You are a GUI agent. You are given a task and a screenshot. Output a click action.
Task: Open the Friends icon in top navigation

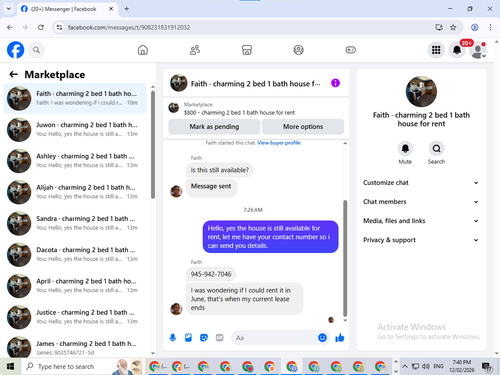click(195, 50)
